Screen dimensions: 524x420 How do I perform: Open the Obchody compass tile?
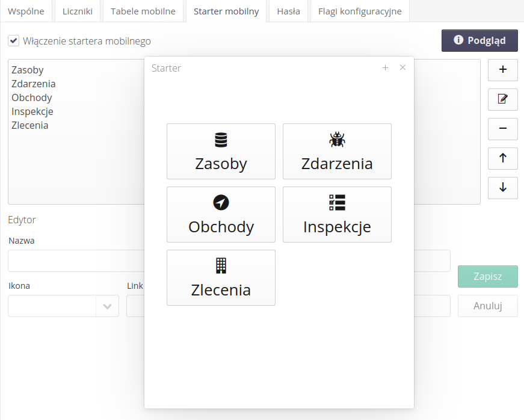click(221, 215)
